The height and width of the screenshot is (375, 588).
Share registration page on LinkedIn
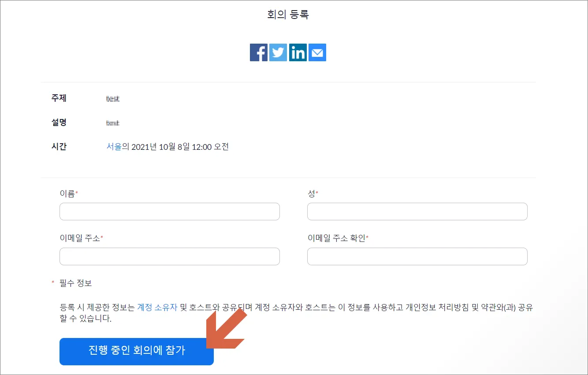pos(298,52)
